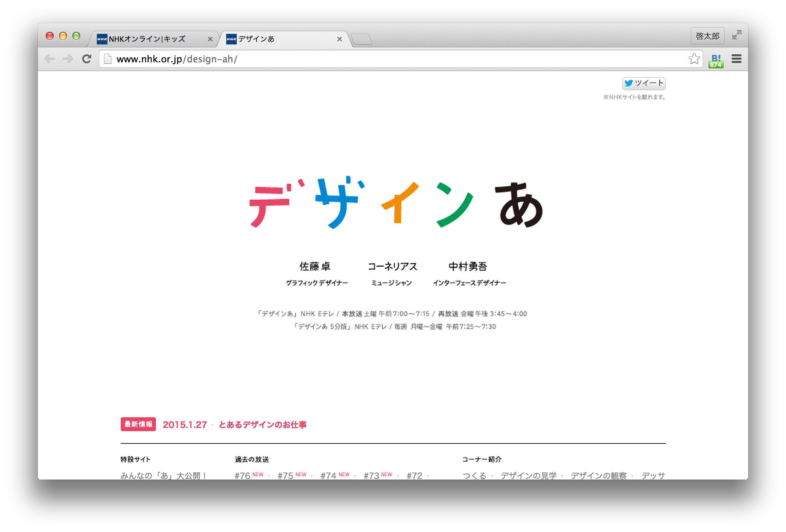Click the 特設サイト heading
Screen dimensions: 786x532
tap(135, 459)
